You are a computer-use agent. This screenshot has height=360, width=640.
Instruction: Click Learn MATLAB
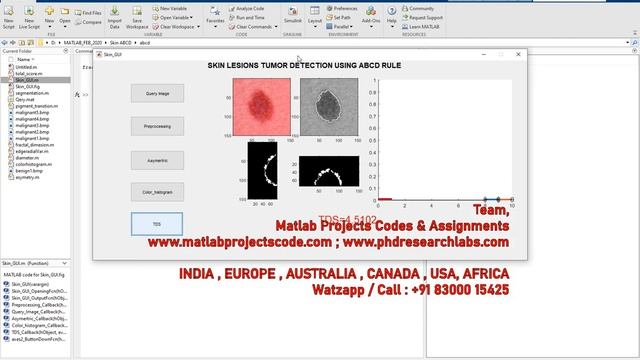click(421, 27)
